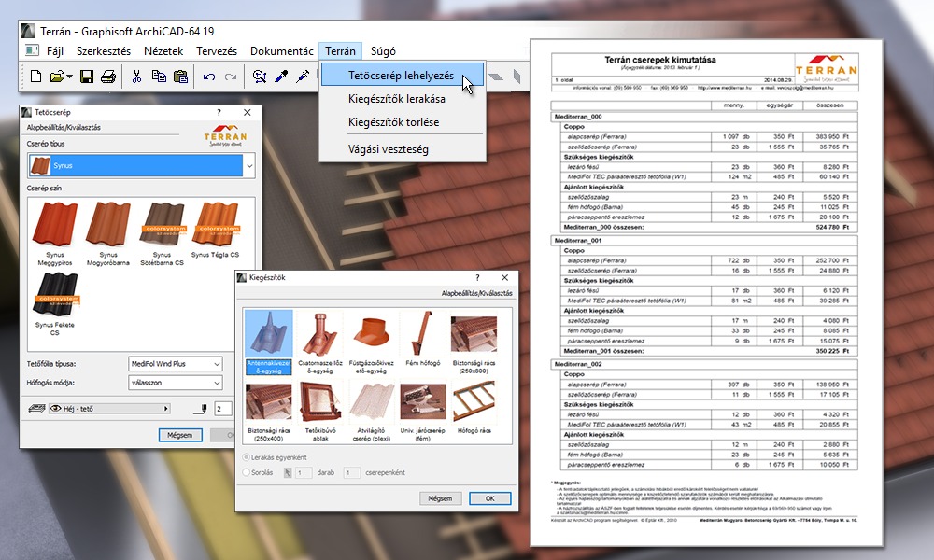Click the Save floppy disk icon
The width and height of the screenshot is (934, 560).
click(87, 77)
